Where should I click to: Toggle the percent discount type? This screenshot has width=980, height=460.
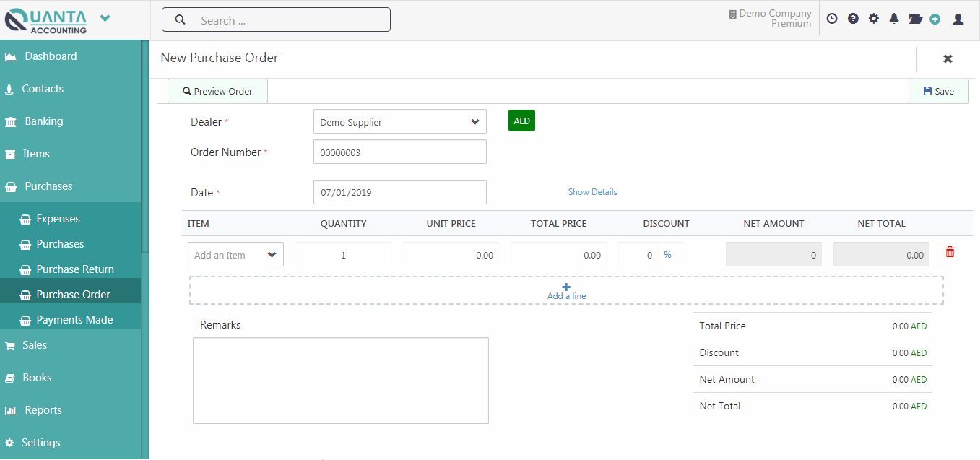(667, 254)
